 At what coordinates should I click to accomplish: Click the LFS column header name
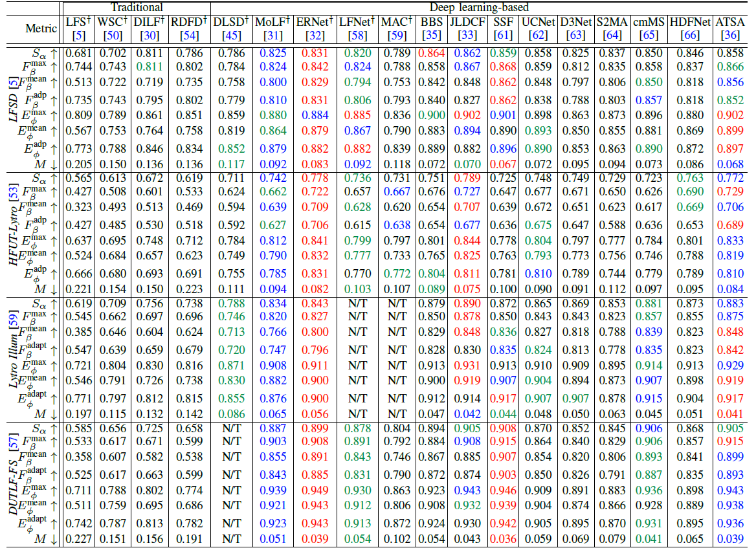tap(78, 22)
